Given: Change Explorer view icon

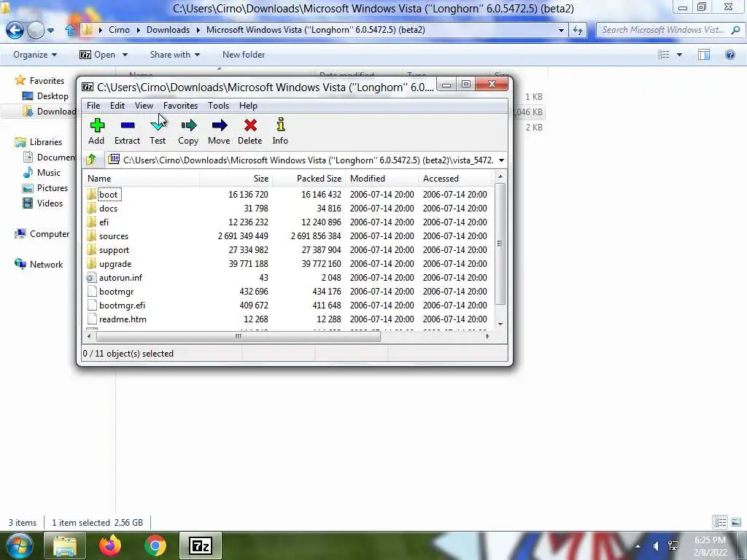Looking at the screenshot, I should pyautogui.click(x=664, y=55).
